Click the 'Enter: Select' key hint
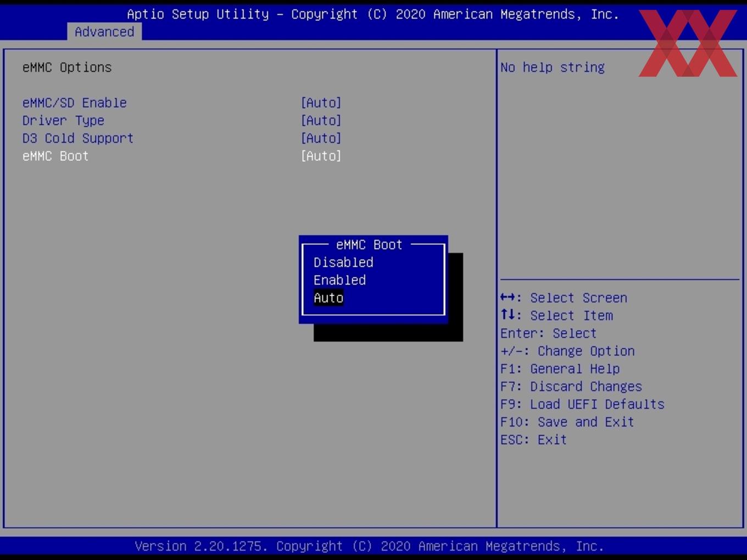747x560 pixels. point(548,333)
